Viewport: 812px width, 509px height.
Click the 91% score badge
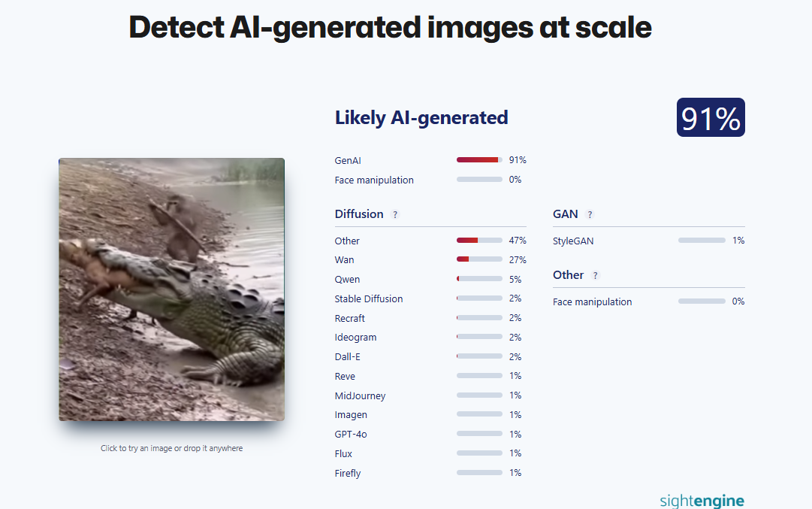tap(711, 118)
